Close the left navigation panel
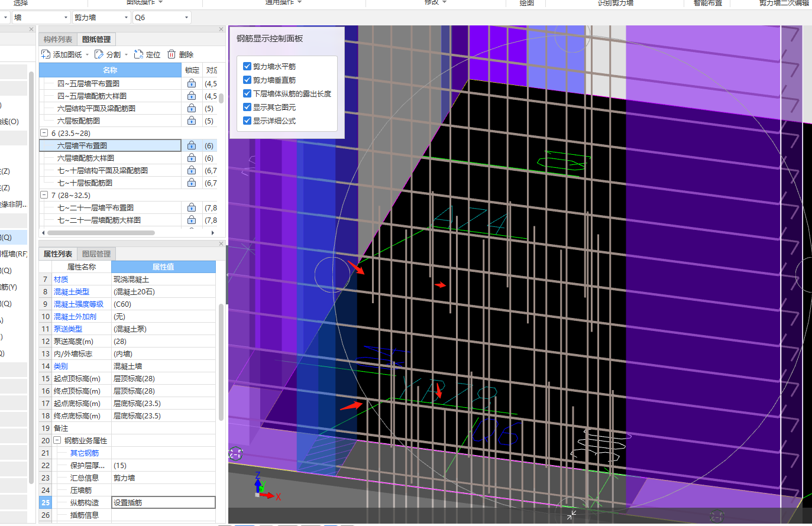Screen dimensions: 812x526 31,29
